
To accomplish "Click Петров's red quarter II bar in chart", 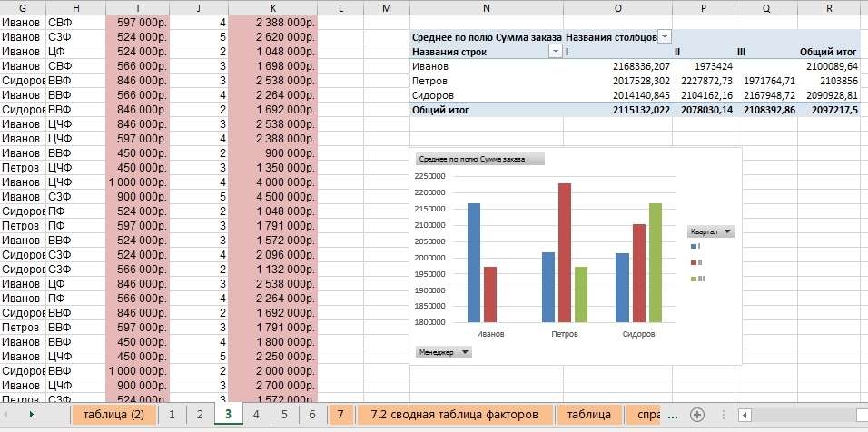I will click(x=564, y=253).
